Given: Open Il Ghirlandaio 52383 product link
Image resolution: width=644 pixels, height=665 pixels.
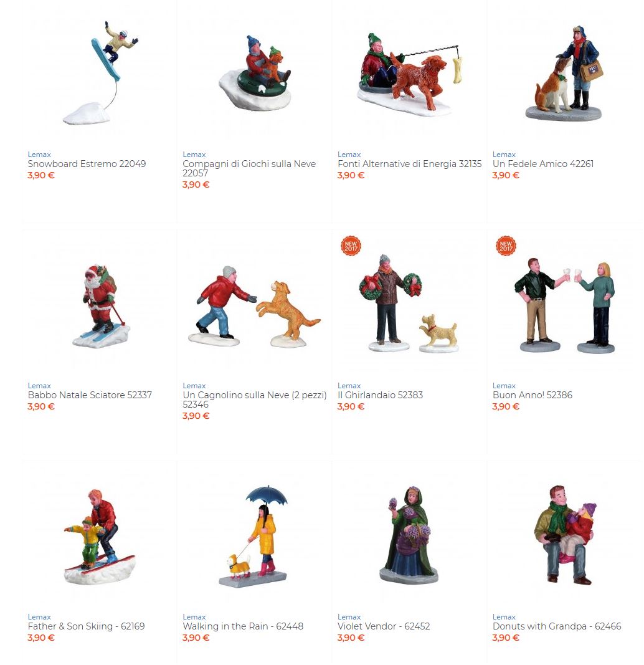Looking at the screenshot, I should (380, 395).
